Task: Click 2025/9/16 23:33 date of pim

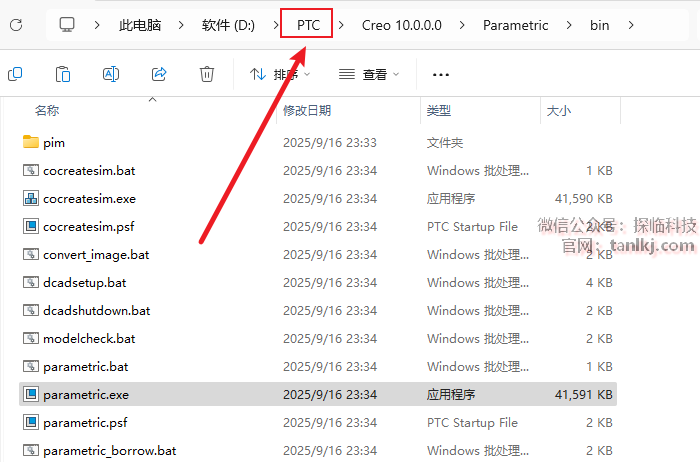Action: (x=330, y=143)
